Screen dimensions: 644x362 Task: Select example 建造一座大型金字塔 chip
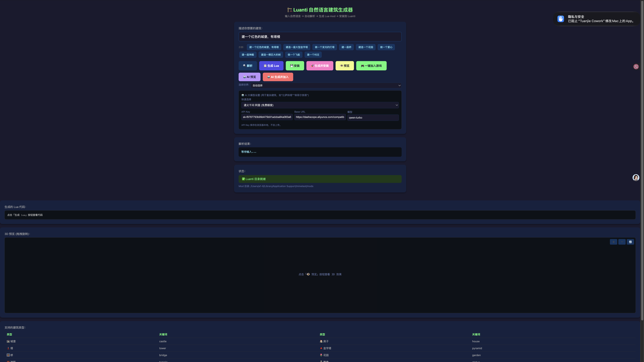[x=297, y=47]
